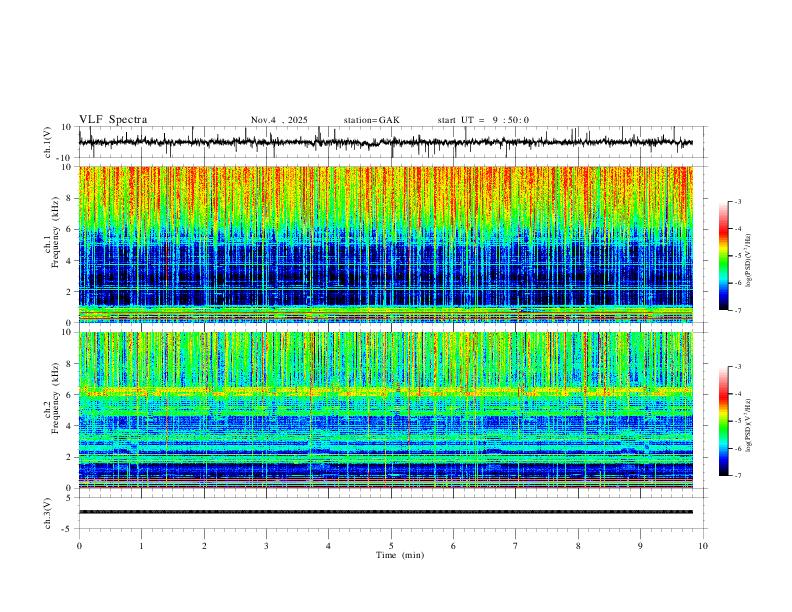Click the "ch.1(V)" waveform axis label
Screen dimensions: 792x612
48,142
